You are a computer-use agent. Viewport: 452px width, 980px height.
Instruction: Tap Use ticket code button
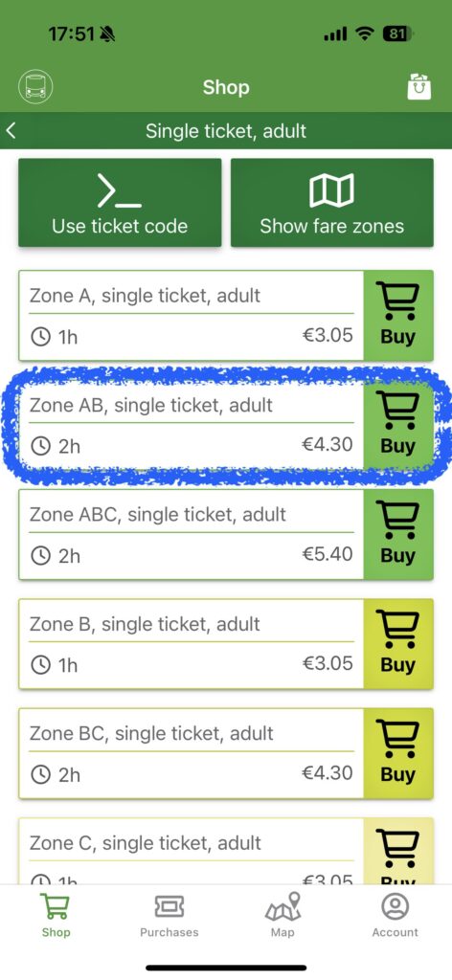click(120, 203)
